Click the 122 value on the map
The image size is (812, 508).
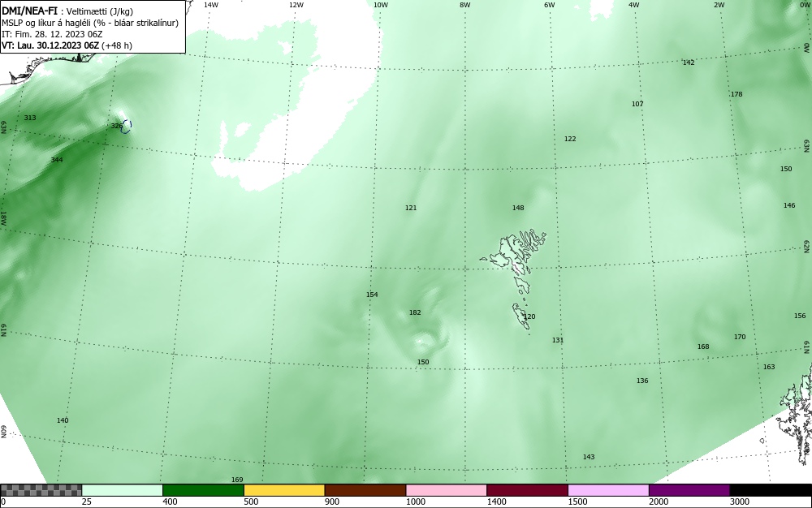[570, 139]
